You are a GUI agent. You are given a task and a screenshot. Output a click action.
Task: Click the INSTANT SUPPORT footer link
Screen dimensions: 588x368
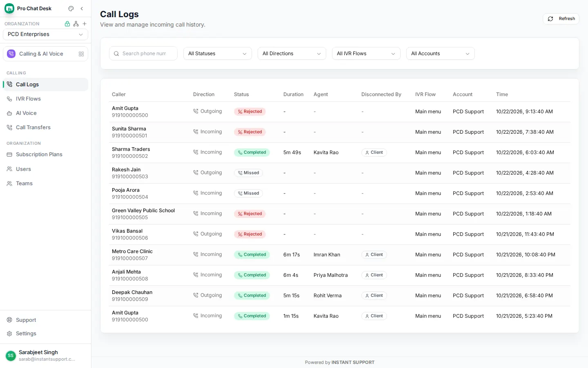tap(353, 363)
